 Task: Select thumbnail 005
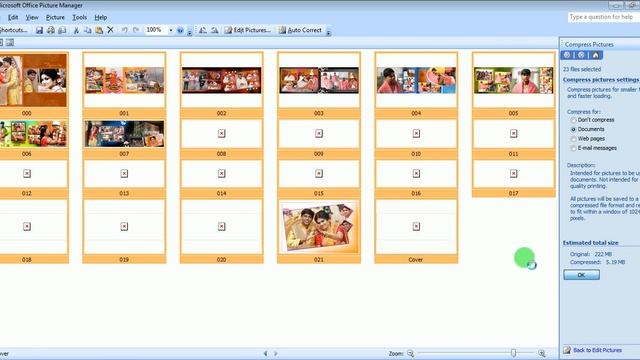(x=513, y=85)
